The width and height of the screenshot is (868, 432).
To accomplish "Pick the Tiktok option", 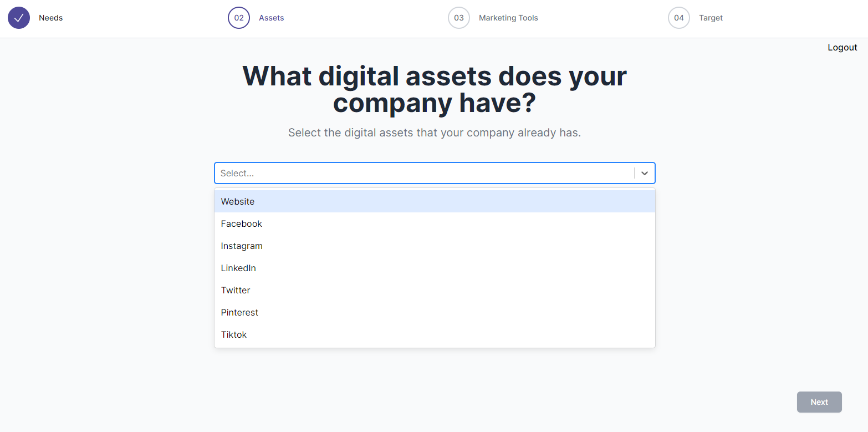I will click(234, 334).
